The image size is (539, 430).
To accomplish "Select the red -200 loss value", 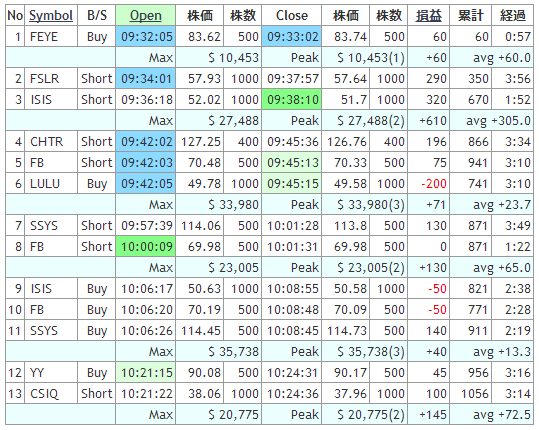I will click(x=434, y=184).
